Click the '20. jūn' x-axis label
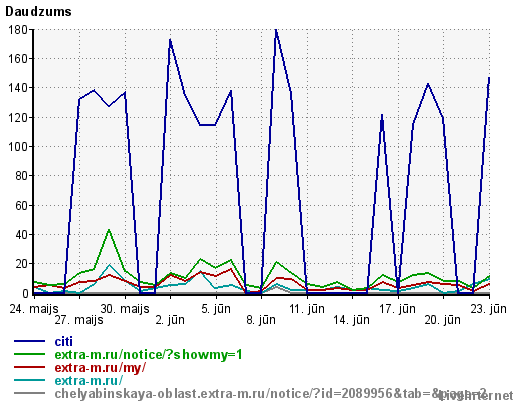520x405 pixels. tap(443, 320)
